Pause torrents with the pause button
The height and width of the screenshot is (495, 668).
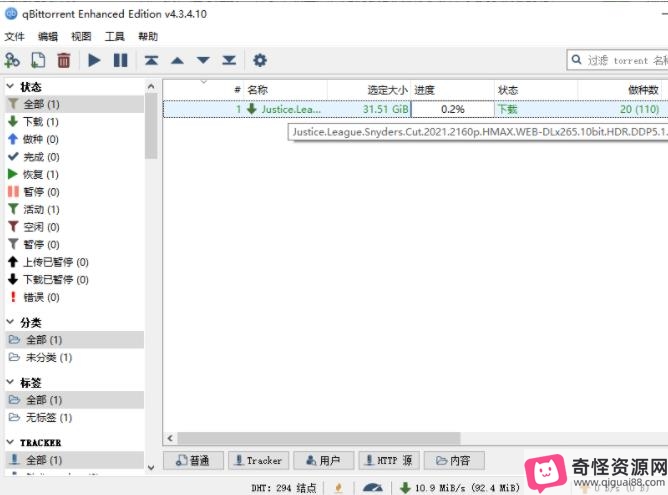pos(121,60)
